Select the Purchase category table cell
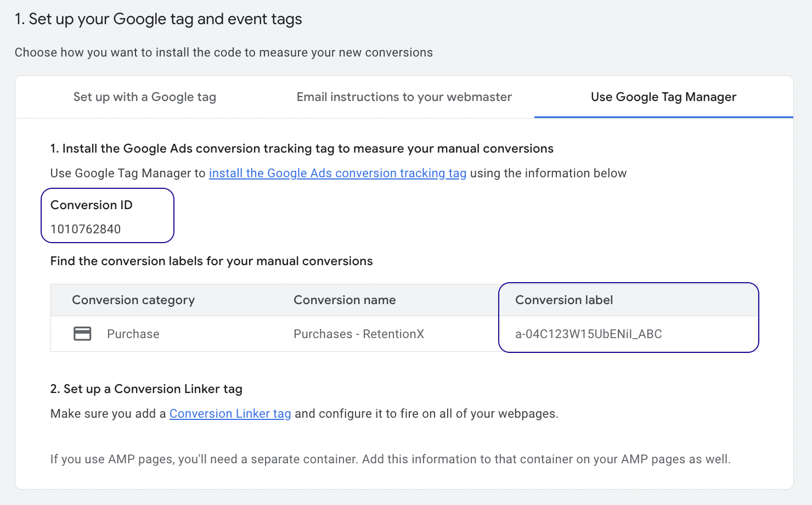 tap(133, 333)
